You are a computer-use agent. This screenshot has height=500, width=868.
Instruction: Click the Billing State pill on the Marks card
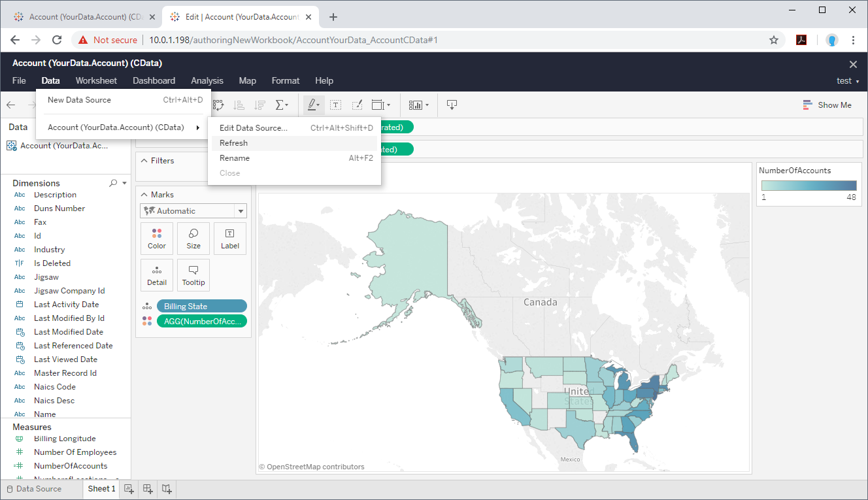(201, 305)
